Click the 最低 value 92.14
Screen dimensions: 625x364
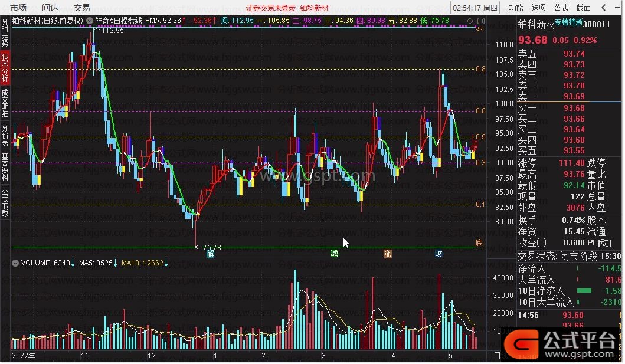coord(574,185)
